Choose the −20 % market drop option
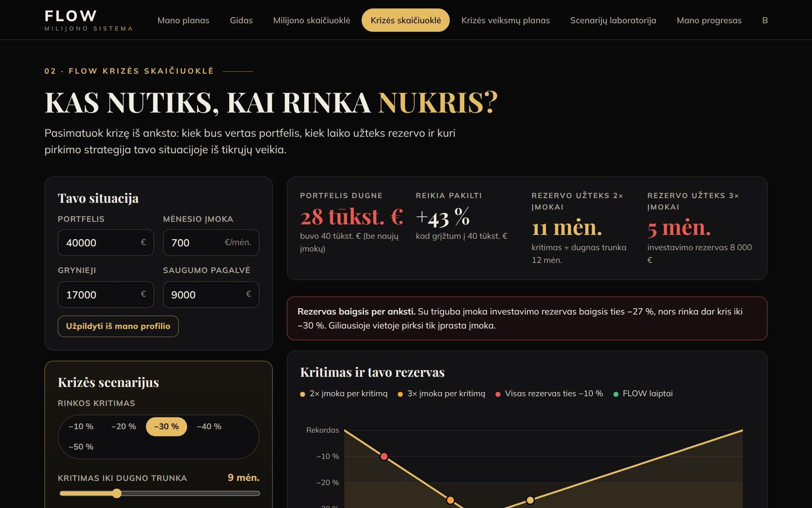Image resolution: width=812 pixels, height=508 pixels. (x=124, y=427)
